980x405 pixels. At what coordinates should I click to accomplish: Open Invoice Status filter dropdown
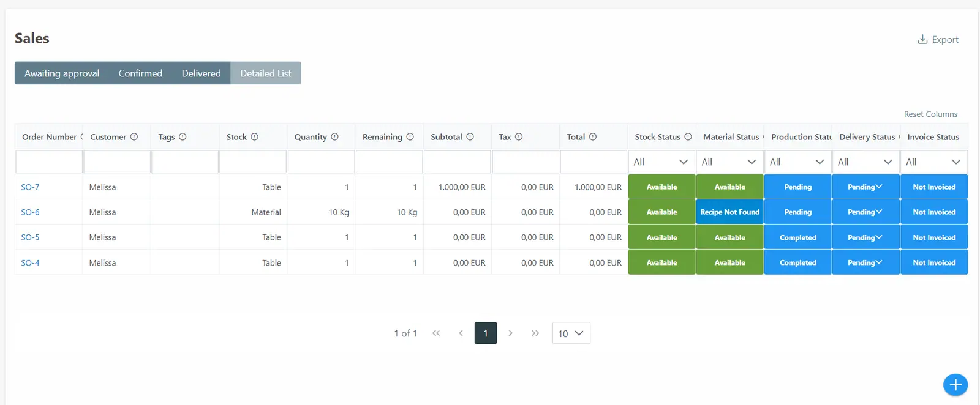coord(934,162)
